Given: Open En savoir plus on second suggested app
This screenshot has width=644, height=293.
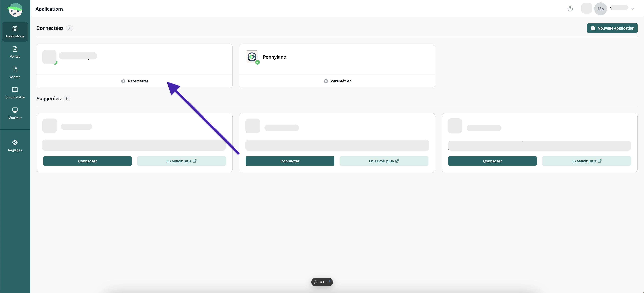Looking at the screenshot, I should [x=384, y=161].
